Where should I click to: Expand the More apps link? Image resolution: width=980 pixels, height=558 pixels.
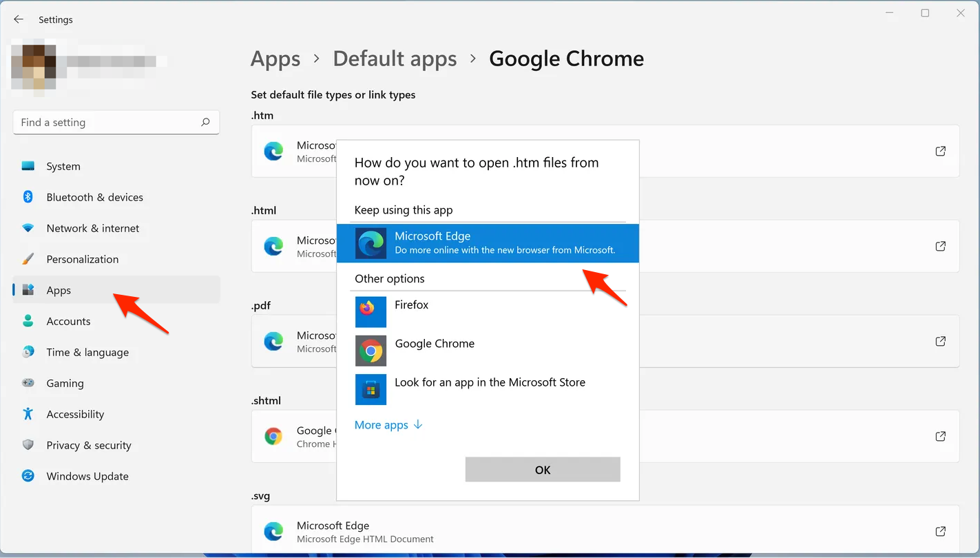tap(388, 425)
